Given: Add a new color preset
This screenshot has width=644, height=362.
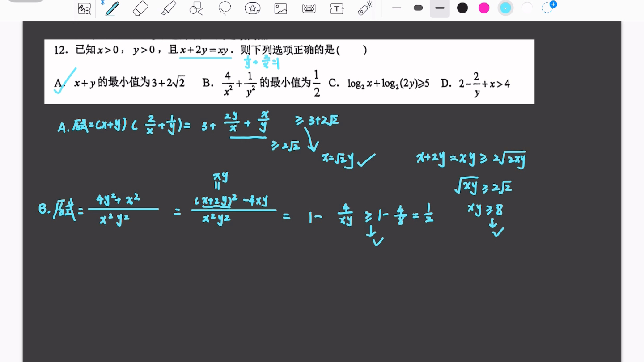Looking at the screenshot, I should [x=549, y=7].
